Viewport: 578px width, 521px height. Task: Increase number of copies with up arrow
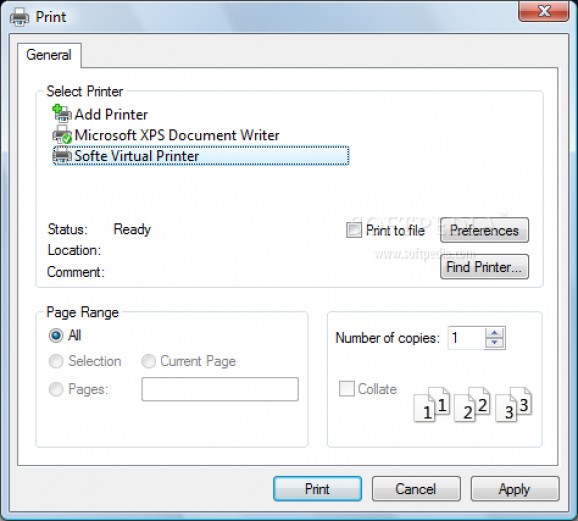(494, 333)
